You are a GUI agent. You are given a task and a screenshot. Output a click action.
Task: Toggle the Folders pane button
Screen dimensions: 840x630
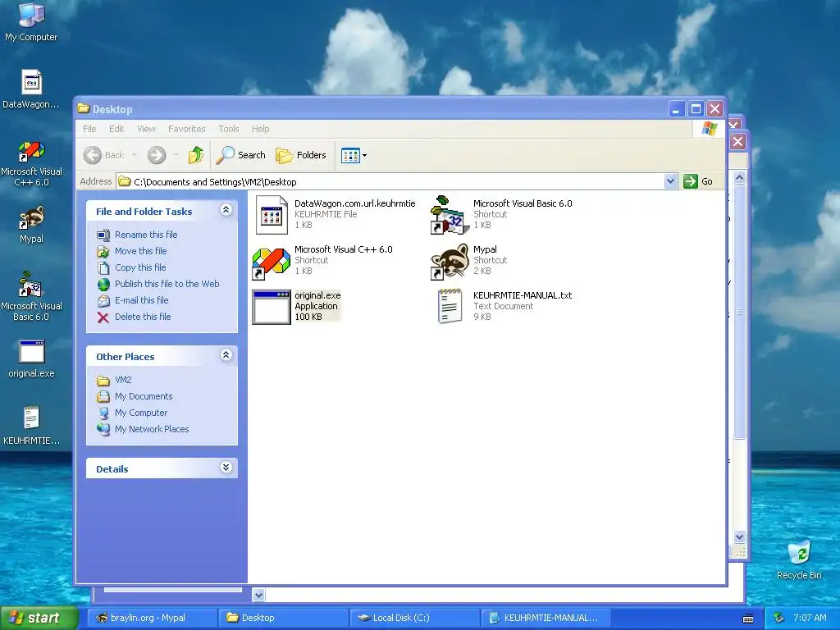tap(300, 155)
